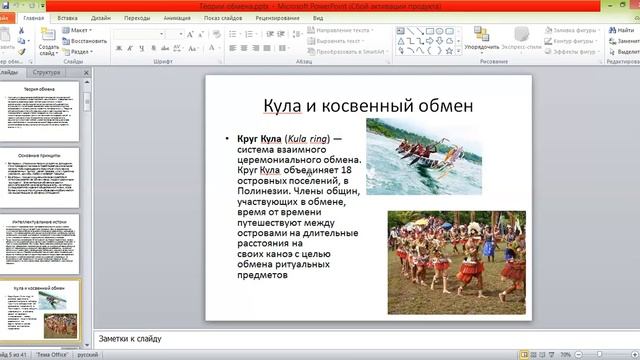
Task: Align text left in paragraph group
Action: 233,48
